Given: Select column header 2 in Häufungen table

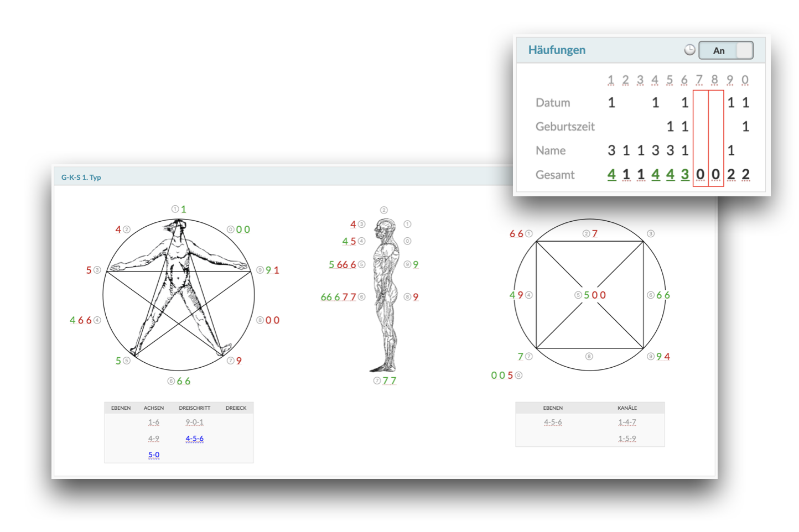Looking at the screenshot, I should (625, 80).
